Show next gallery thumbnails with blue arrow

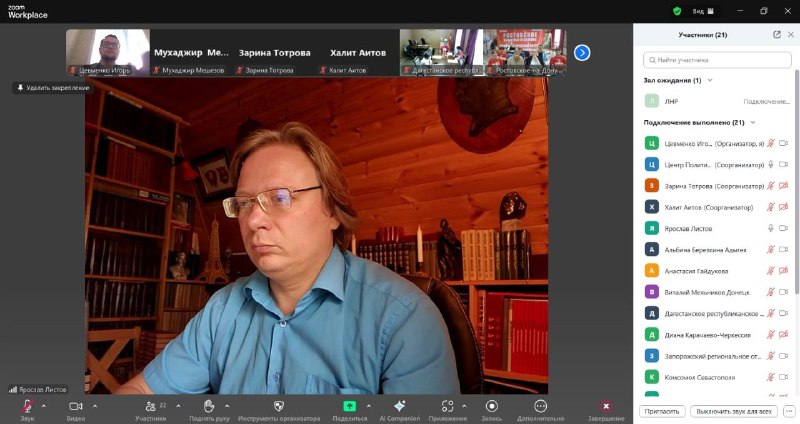point(582,53)
